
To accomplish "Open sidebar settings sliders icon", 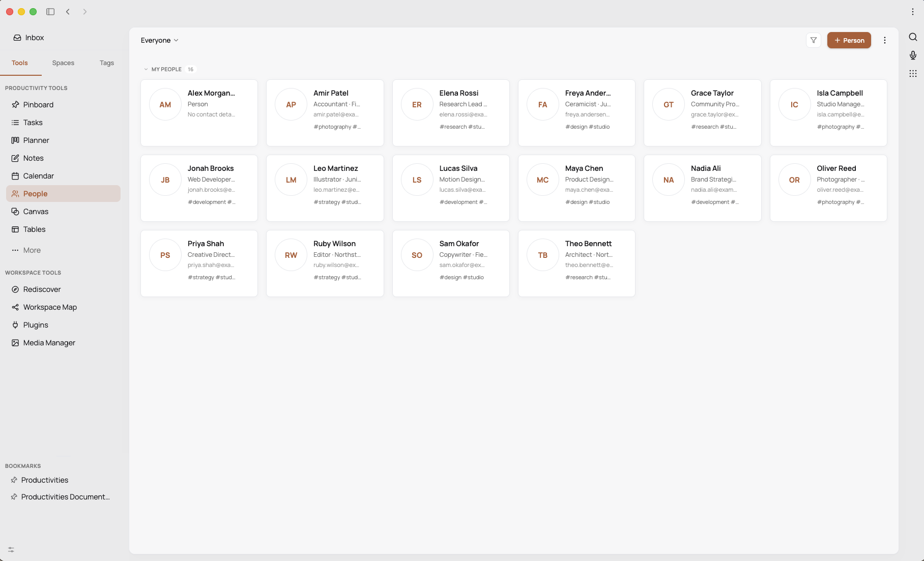I will pos(11,550).
